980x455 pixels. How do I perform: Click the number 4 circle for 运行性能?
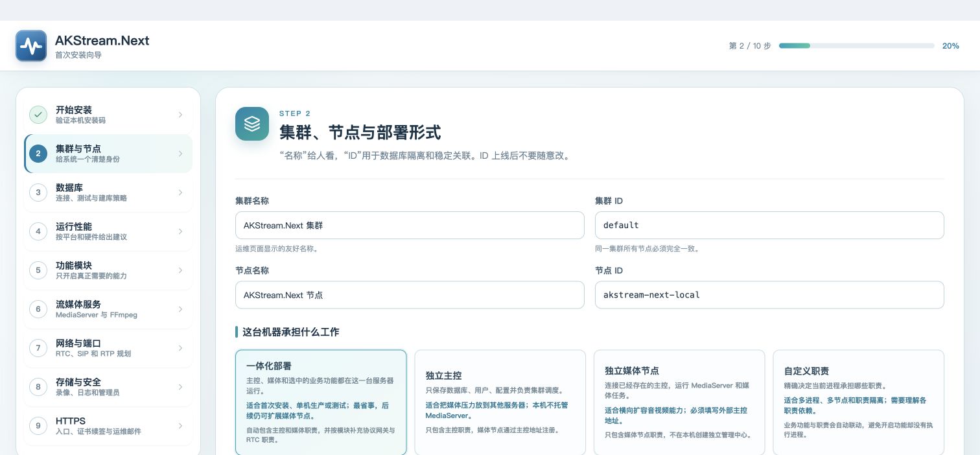tap(38, 231)
